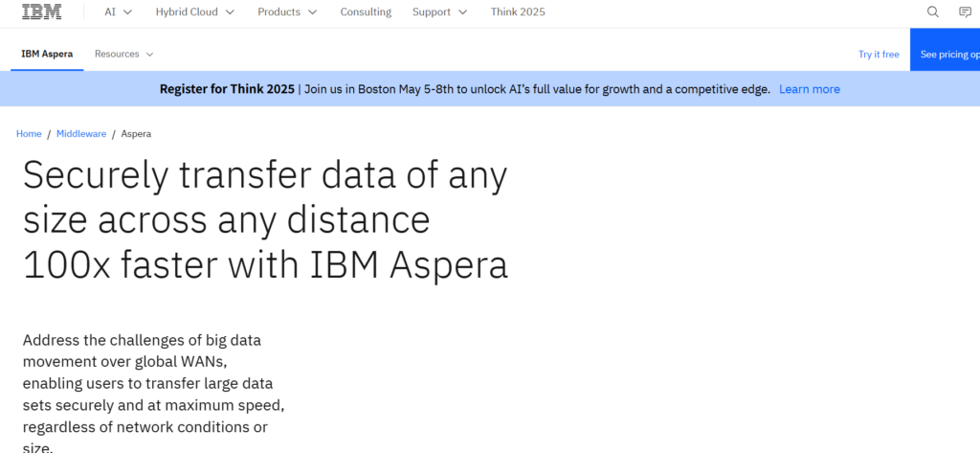Screen dimensions: 980x453
Task: Click the Try it free link
Action: [x=879, y=55]
